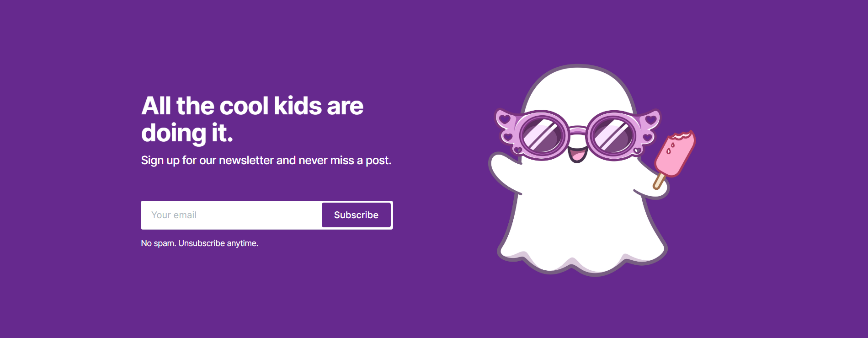Click the heart on right glasses wing
The height and width of the screenshot is (338, 868).
[651, 120]
